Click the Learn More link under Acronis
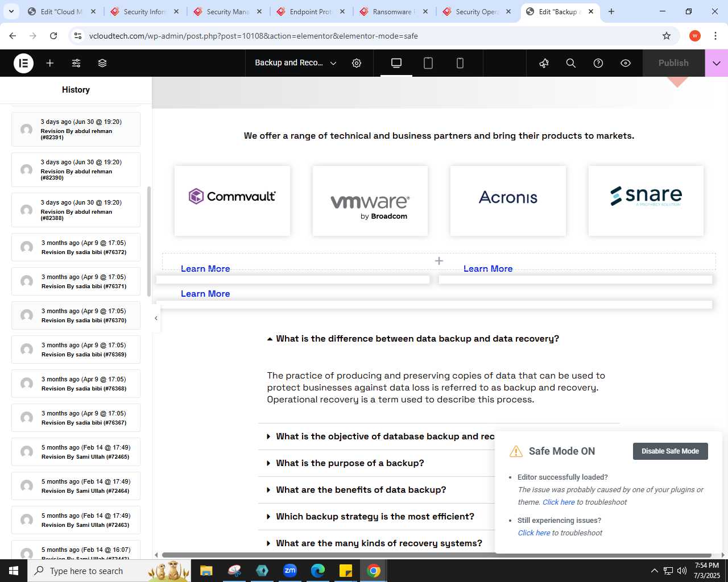 pos(488,269)
